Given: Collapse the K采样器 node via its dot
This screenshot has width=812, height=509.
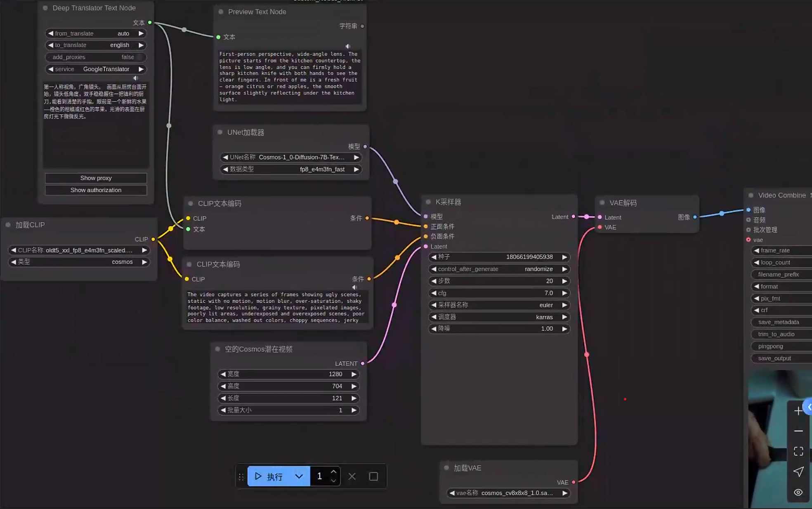Looking at the screenshot, I should pyautogui.click(x=428, y=202).
